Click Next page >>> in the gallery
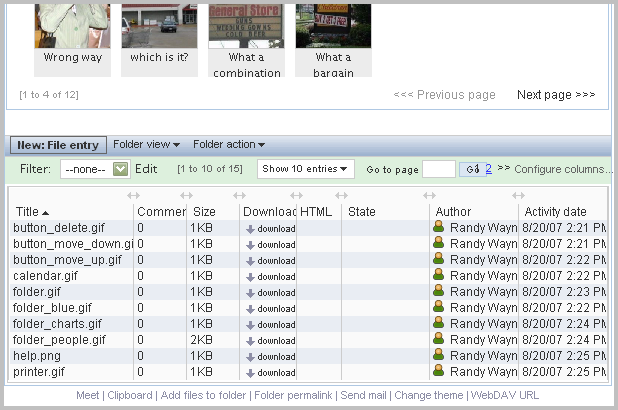Screen dimensions: 618x410 tap(556, 95)
